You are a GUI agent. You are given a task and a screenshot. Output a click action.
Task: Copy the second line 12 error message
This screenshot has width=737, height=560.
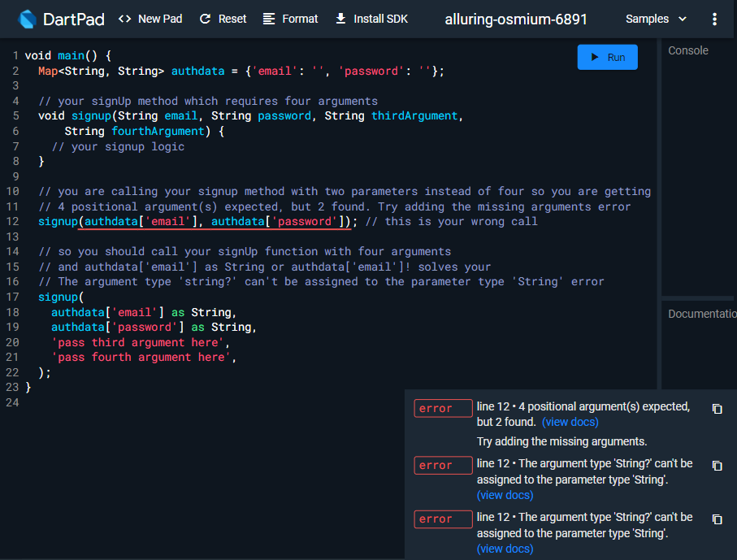click(x=717, y=466)
